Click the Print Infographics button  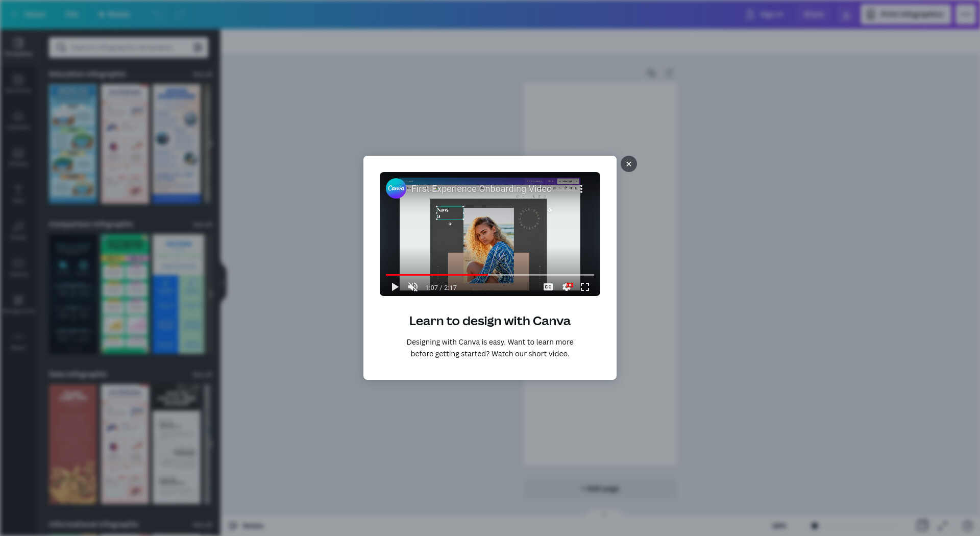pyautogui.click(x=905, y=14)
